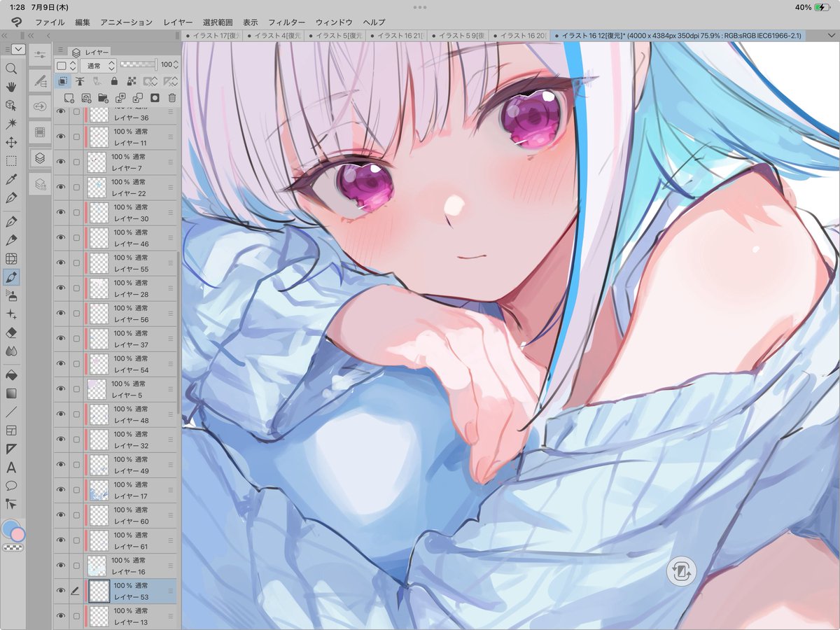Select the Hand move-canvas tool

(11, 87)
